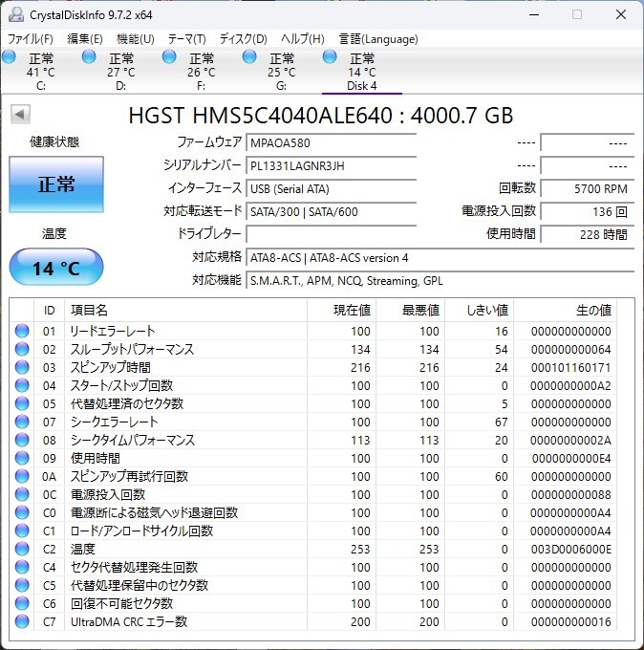Click the 最悪値 column header
This screenshot has width=644, height=650.
410,310
